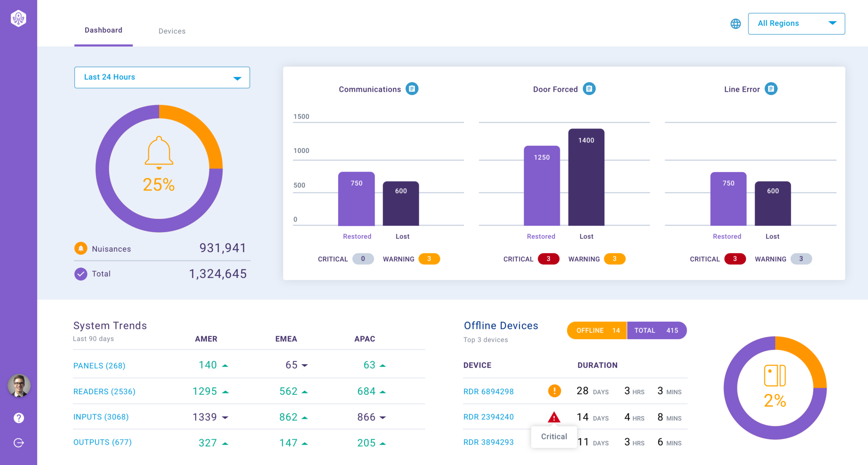Click the Nuisances count 931,941
The height and width of the screenshot is (465, 868).
(x=223, y=248)
